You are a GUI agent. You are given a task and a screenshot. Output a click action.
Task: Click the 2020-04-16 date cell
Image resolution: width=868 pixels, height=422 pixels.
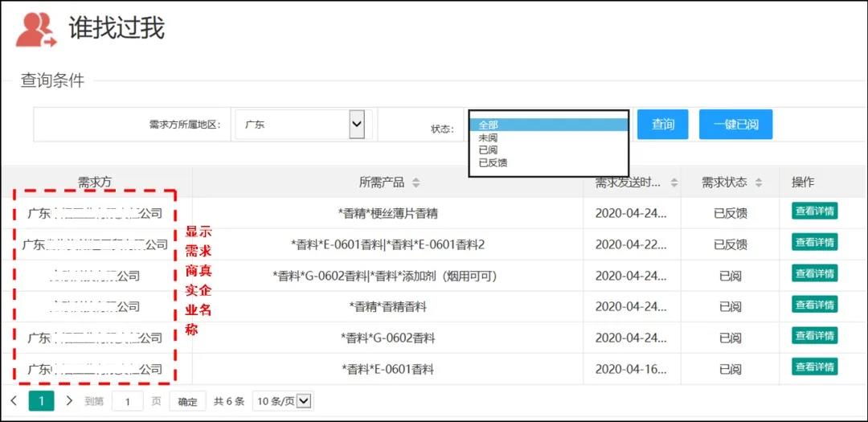click(x=631, y=368)
